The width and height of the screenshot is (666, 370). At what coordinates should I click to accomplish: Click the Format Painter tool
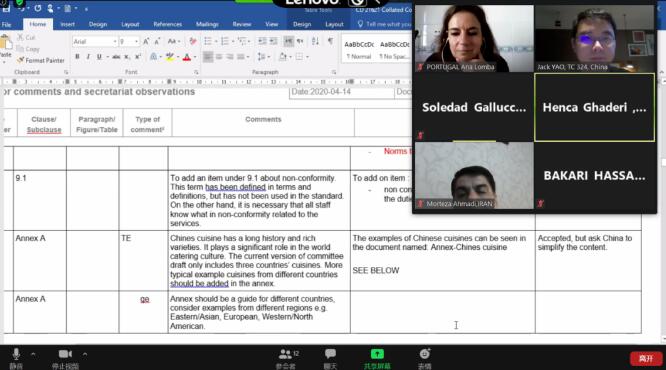tap(41, 60)
